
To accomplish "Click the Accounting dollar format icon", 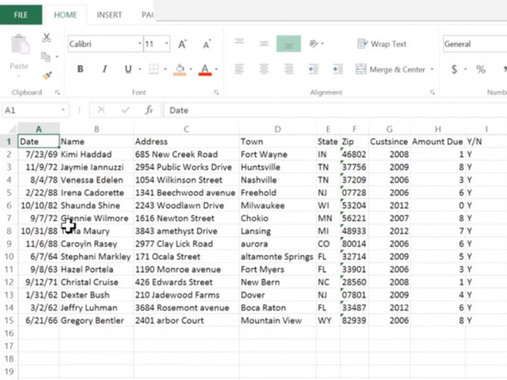I will [x=454, y=69].
